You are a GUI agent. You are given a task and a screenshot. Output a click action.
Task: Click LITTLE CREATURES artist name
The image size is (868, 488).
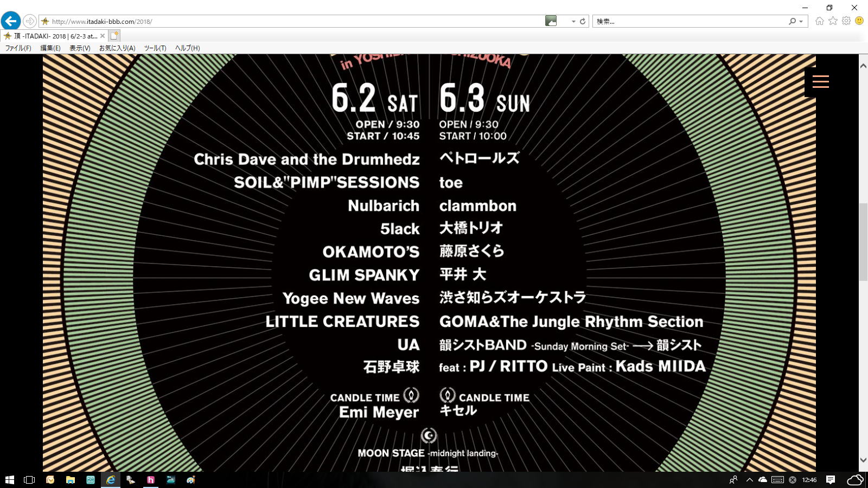pos(342,322)
